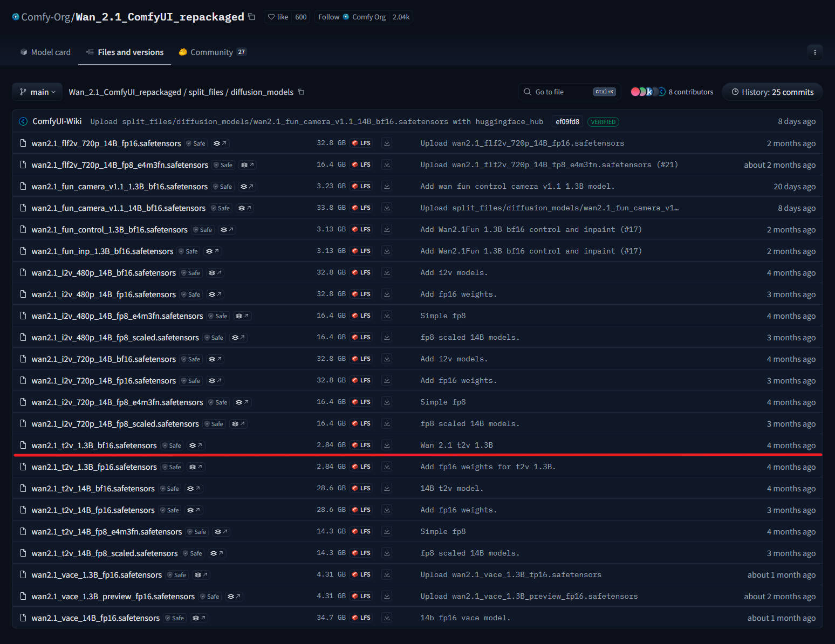835x644 pixels.
Task: Download wan2.1_t2v_1.3B_bf16 file
Action: pos(387,445)
